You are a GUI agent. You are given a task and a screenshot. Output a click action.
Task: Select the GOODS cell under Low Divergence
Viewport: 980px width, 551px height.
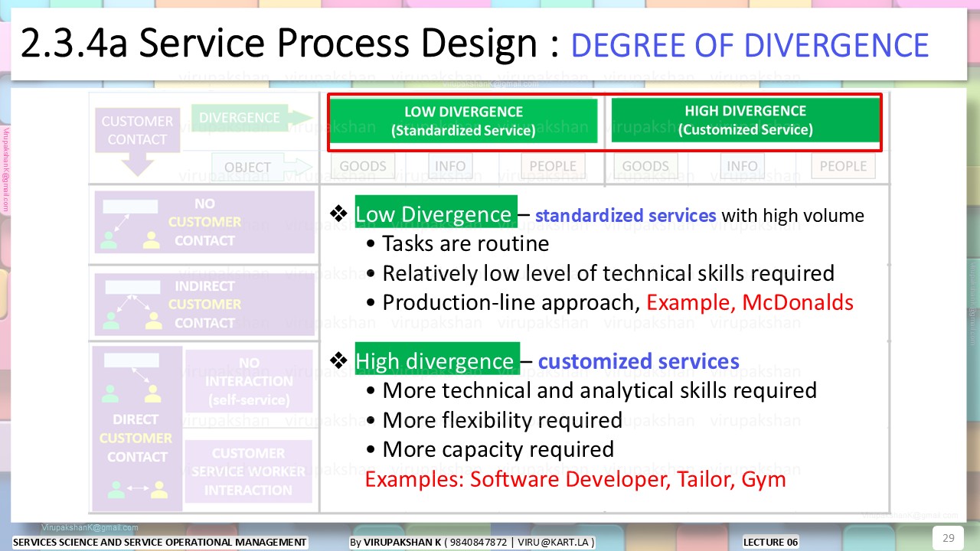coord(363,166)
